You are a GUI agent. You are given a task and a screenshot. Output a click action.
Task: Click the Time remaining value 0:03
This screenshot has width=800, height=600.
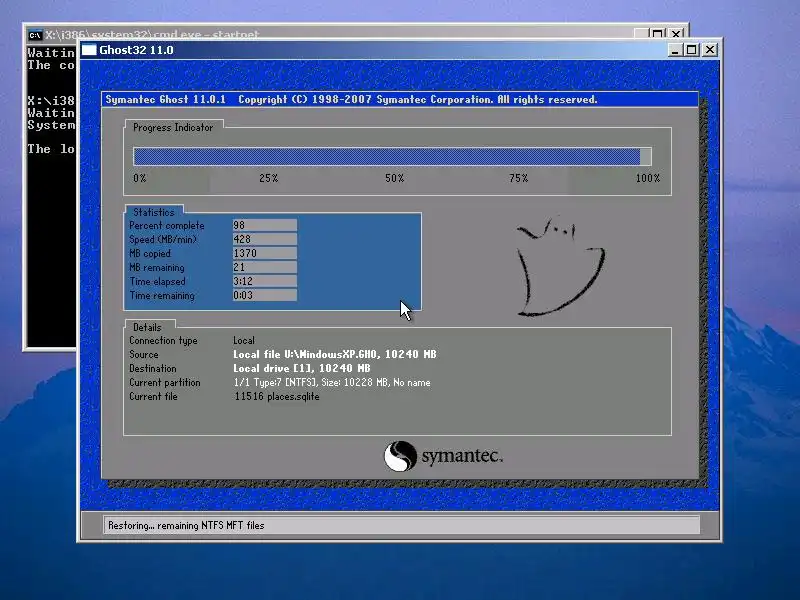pos(264,295)
